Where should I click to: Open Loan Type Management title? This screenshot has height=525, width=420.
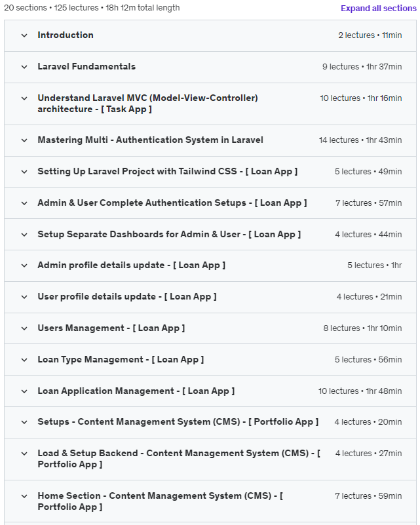click(x=121, y=360)
